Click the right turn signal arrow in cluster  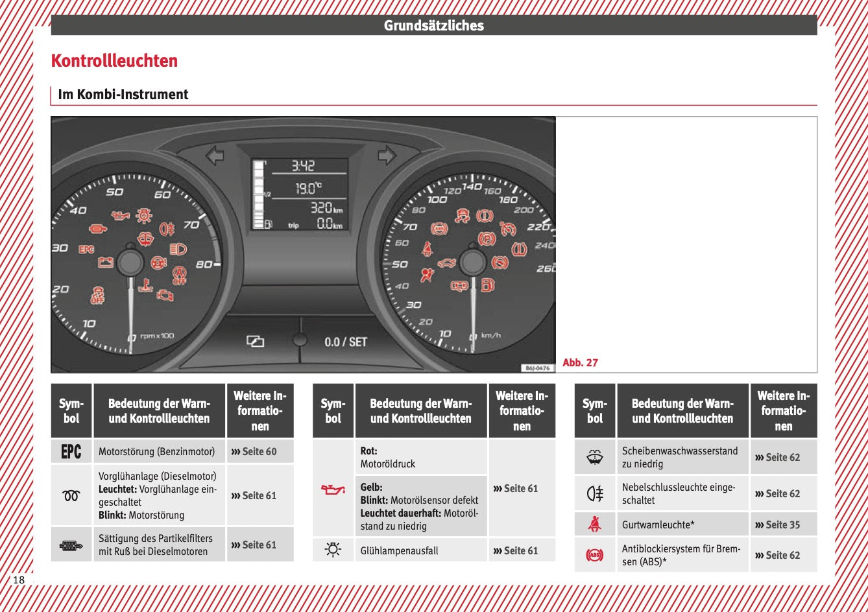click(x=387, y=156)
